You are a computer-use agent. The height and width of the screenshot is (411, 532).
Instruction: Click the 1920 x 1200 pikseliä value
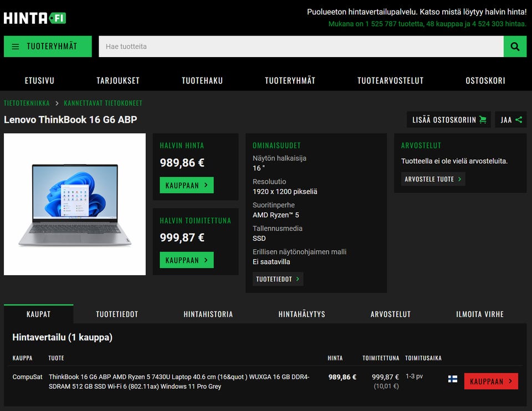pos(285,191)
